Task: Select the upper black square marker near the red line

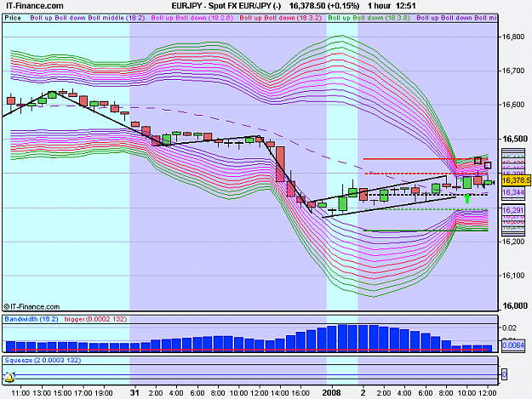Action: pyautogui.click(x=478, y=160)
